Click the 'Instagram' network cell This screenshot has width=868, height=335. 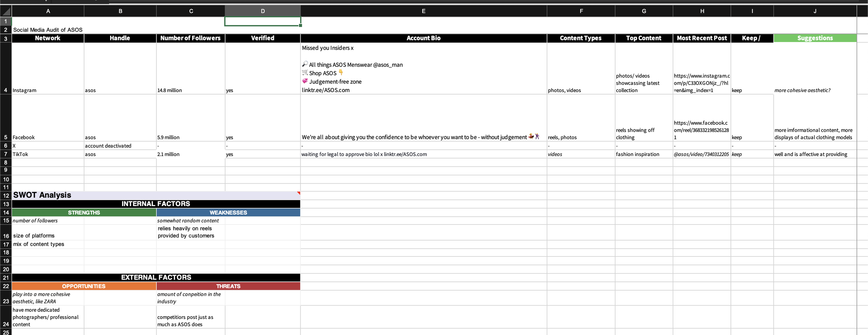(x=48, y=68)
